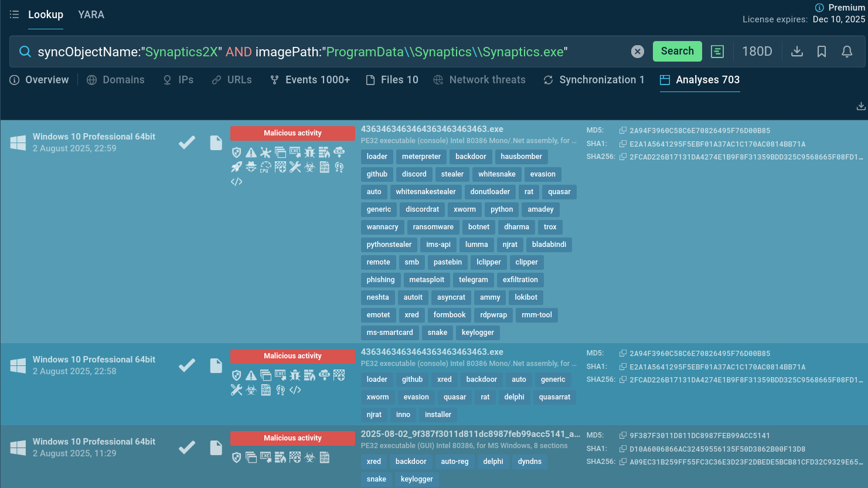
Task: Copy MD5 of 22:59 analysis
Action: [623, 130]
